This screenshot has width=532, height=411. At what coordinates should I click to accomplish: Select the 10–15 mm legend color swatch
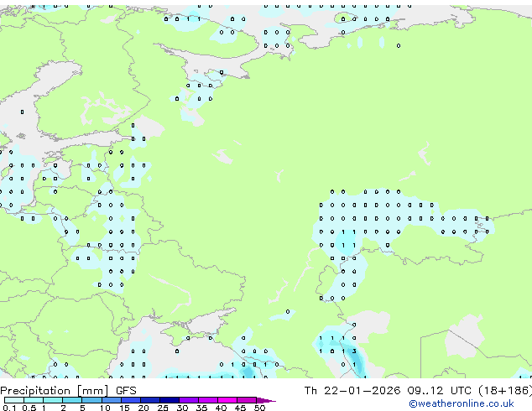coord(112,400)
